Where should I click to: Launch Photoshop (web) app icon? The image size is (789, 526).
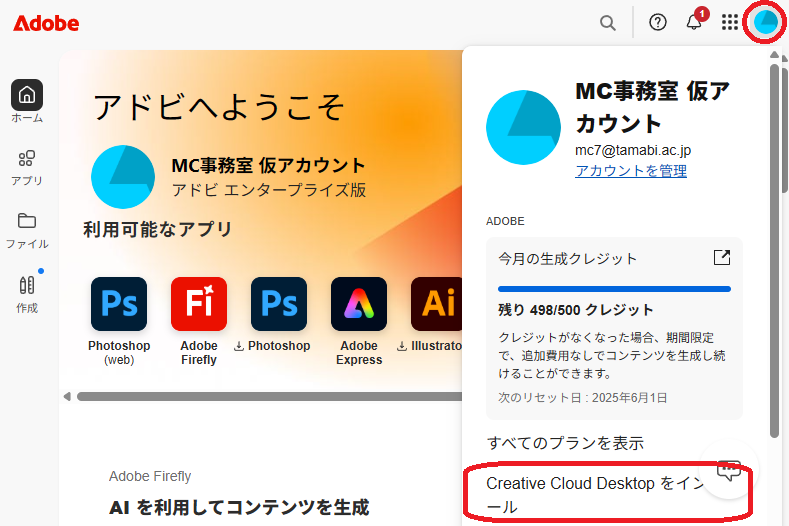tap(119, 304)
